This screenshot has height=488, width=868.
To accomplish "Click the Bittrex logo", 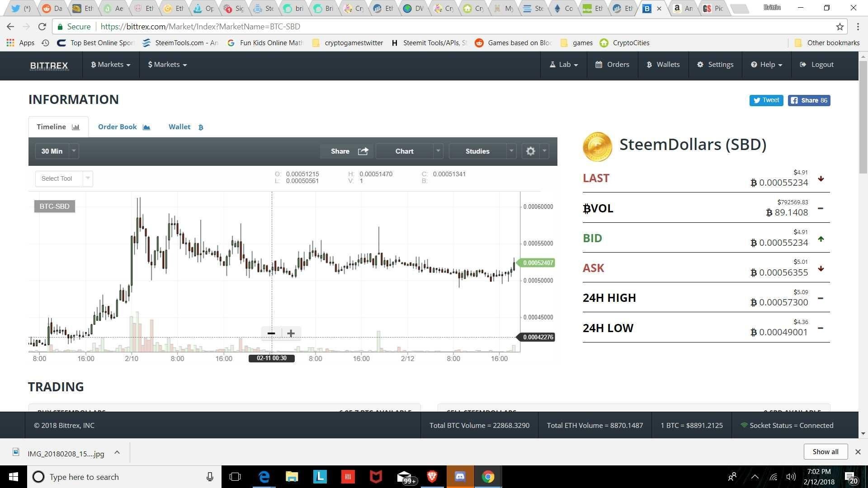I will click(x=49, y=66).
